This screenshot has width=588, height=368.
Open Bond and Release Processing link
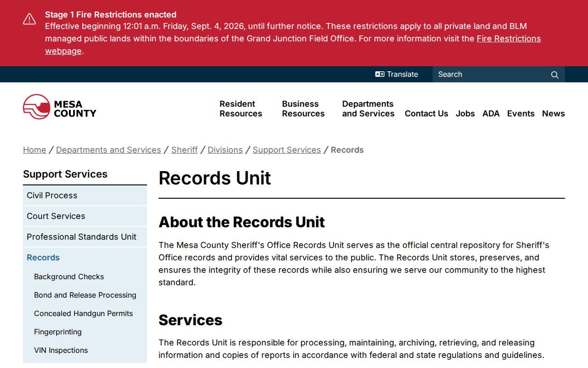click(x=85, y=295)
